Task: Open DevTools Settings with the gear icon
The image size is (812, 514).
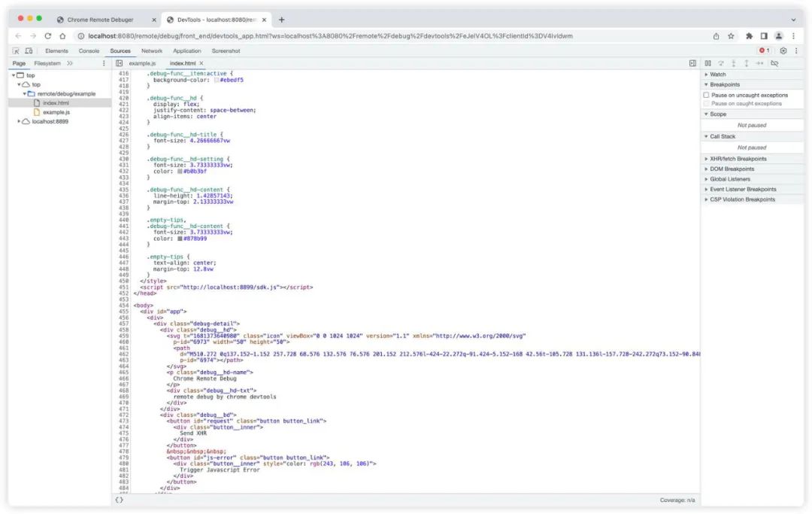Action: (783, 50)
